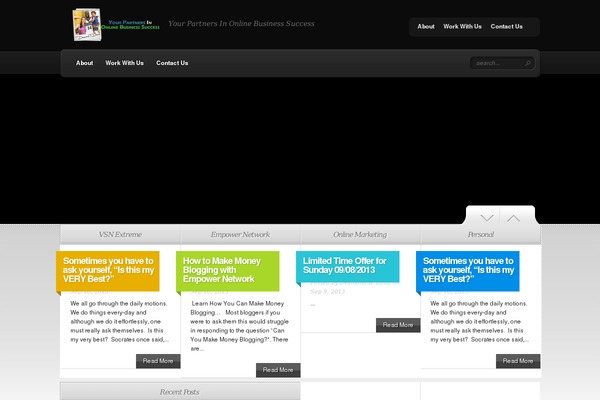The image size is (600, 400).
Task: Select Work With Us in main navigation bar
Action: [x=124, y=63]
